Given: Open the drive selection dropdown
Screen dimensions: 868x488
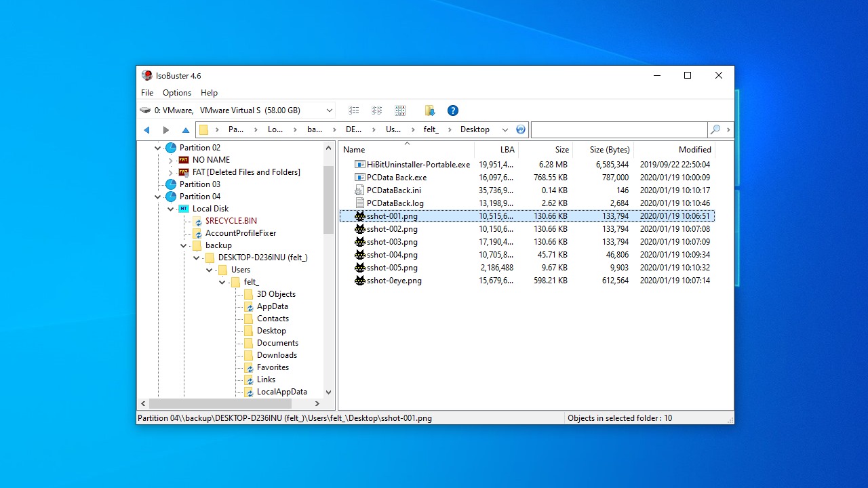Looking at the screenshot, I should pyautogui.click(x=330, y=110).
